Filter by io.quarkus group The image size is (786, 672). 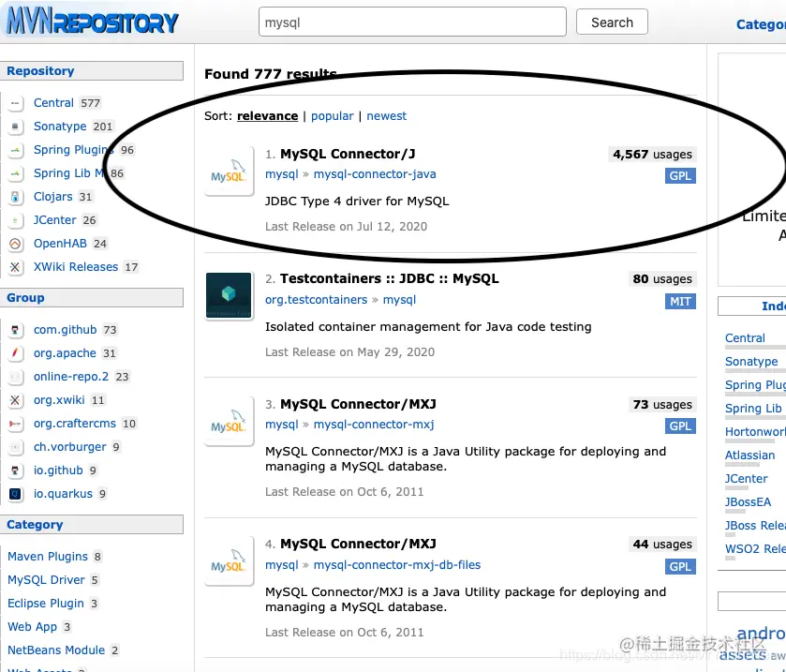63,494
